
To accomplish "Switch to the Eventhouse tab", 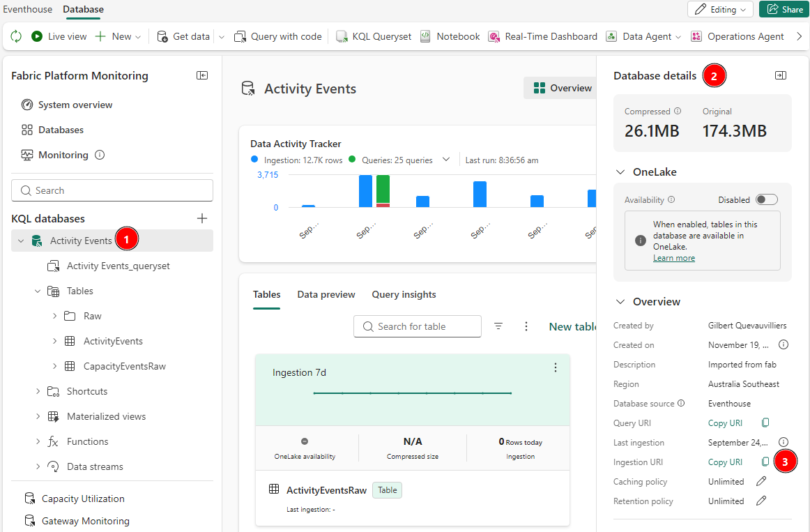I will point(27,9).
